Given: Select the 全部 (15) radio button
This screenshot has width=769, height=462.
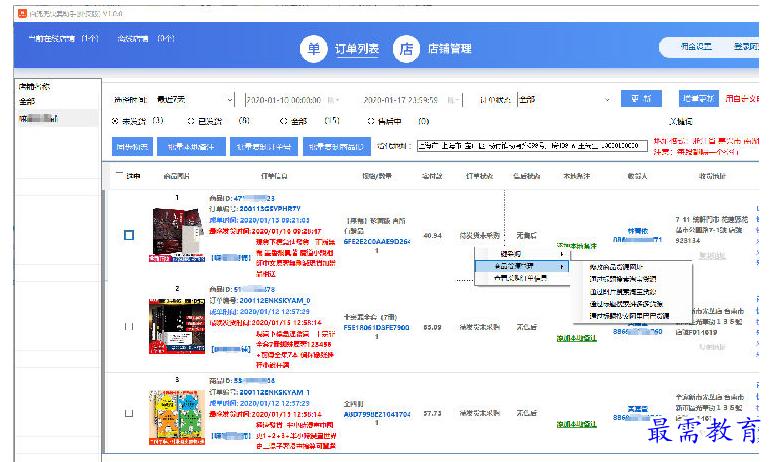Looking at the screenshot, I should (x=283, y=121).
